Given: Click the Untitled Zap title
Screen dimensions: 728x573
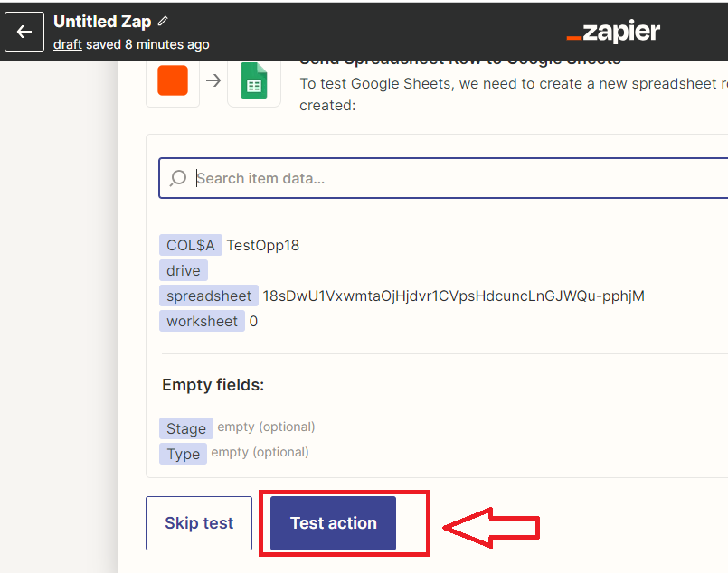Looking at the screenshot, I should point(102,22).
